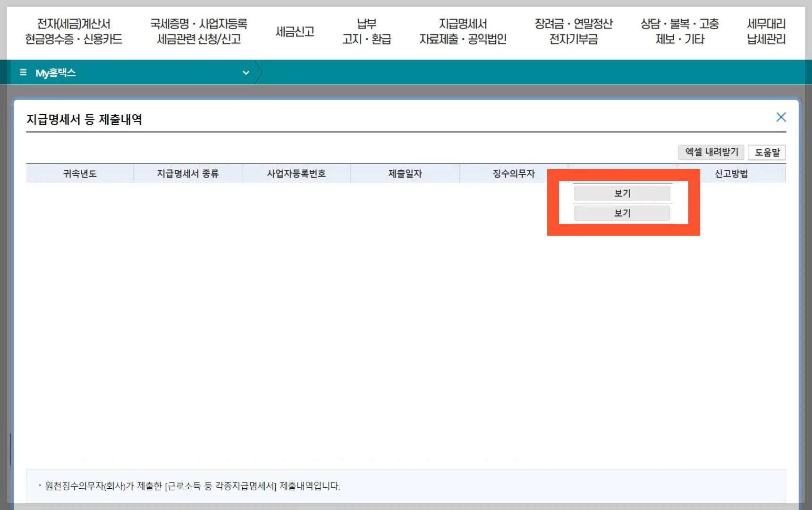This screenshot has width=812, height=510.
Task: Click the second 보기 button
Action: [621, 213]
